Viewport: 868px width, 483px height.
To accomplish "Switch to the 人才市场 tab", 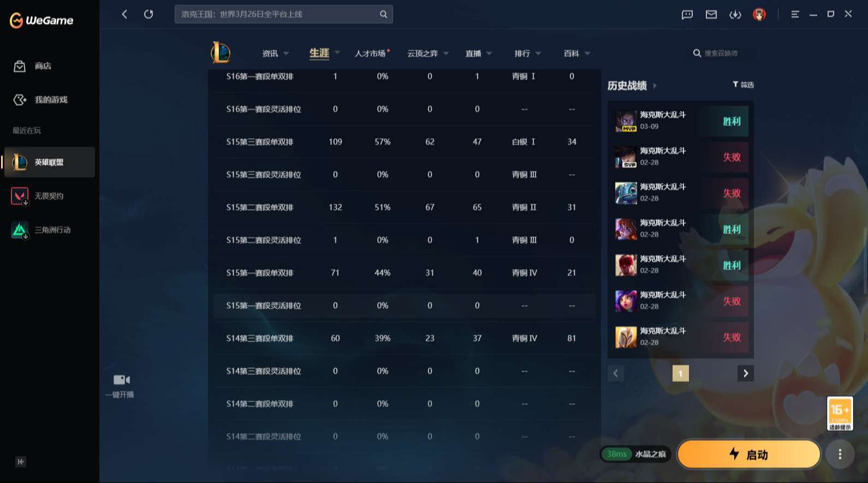I will [371, 53].
